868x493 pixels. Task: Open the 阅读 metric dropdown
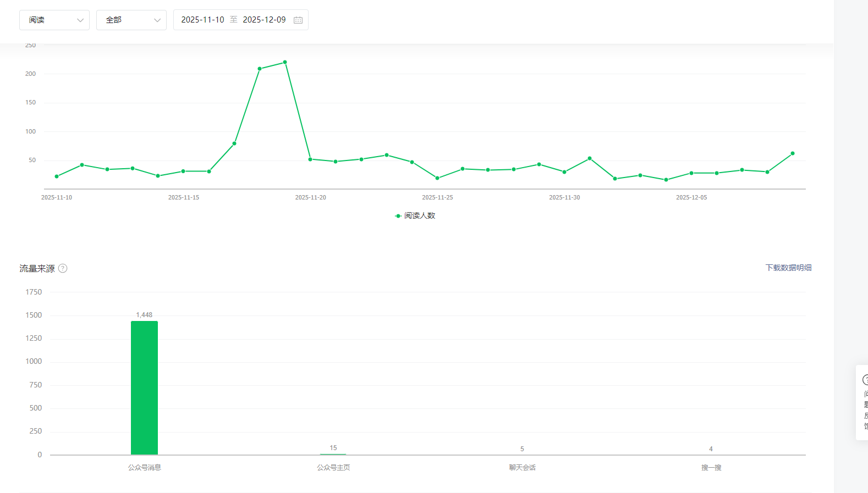54,20
